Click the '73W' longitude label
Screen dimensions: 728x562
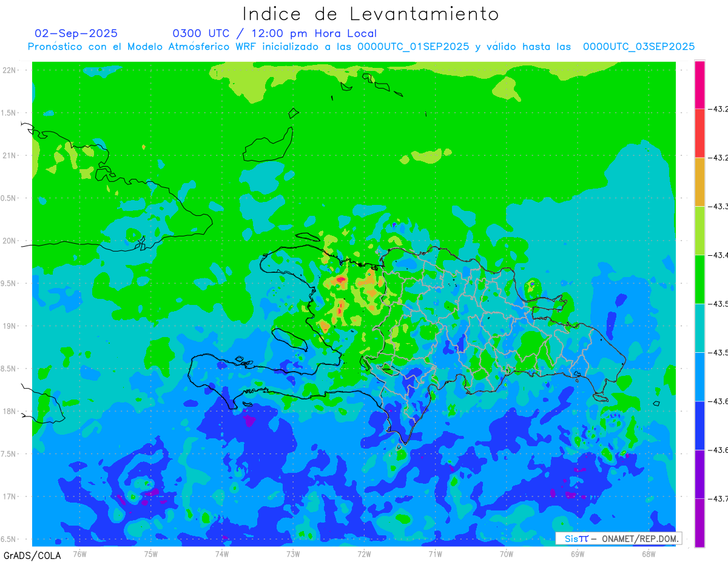[x=293, y=553]
